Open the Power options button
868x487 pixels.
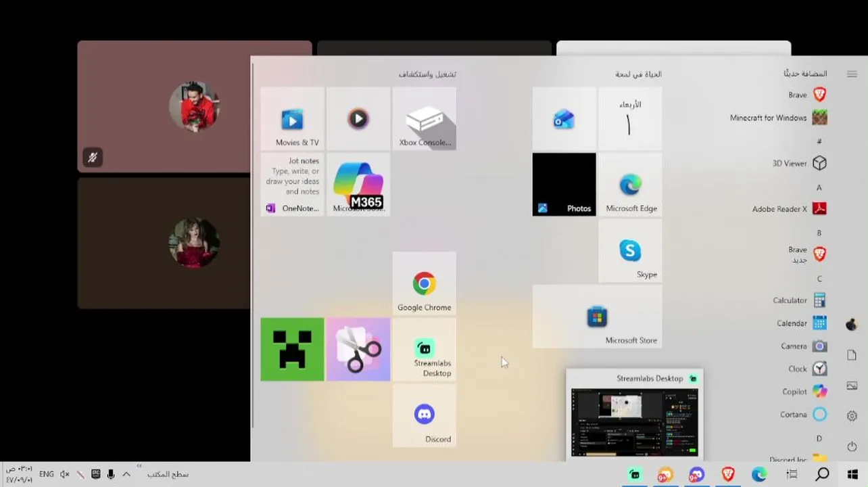coord(852,446)
